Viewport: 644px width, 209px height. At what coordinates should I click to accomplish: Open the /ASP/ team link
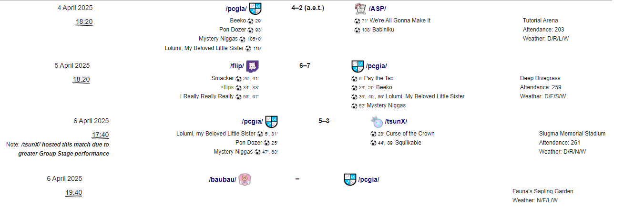point(378,9)
